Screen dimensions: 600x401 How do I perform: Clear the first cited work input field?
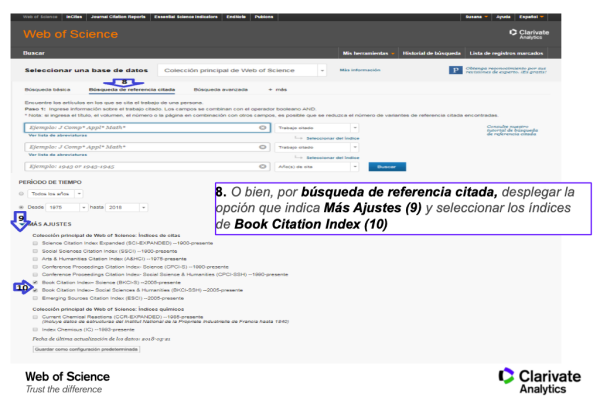[x=262, y=127]
